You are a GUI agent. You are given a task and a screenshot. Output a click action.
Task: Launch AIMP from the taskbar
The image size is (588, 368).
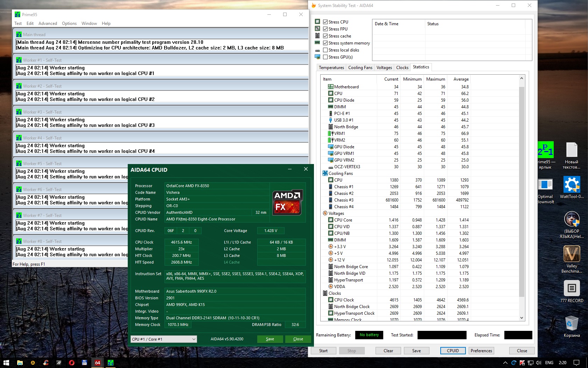click(33, 363)
